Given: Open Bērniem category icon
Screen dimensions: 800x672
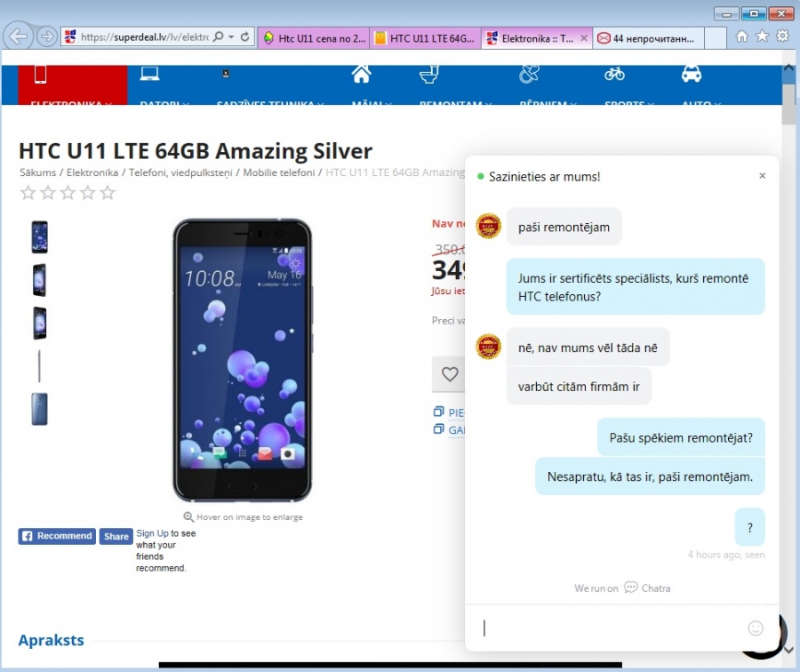Looking at the screenshot, I should pyautogui.click(x=529, y=75).
